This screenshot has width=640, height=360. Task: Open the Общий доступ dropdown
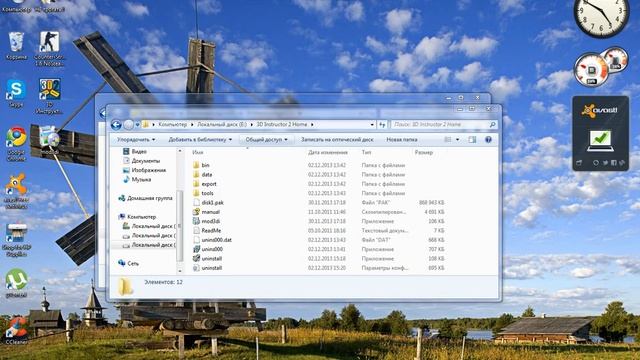[266, 140]
